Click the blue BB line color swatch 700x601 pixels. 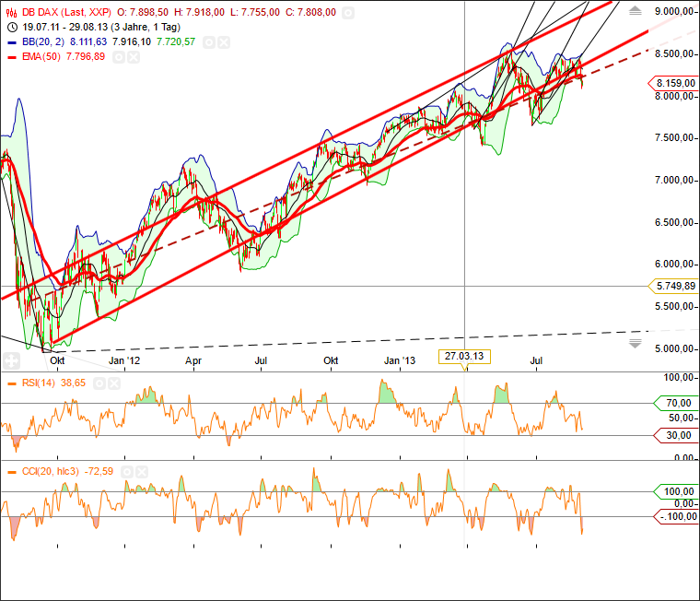coord(12,42)
